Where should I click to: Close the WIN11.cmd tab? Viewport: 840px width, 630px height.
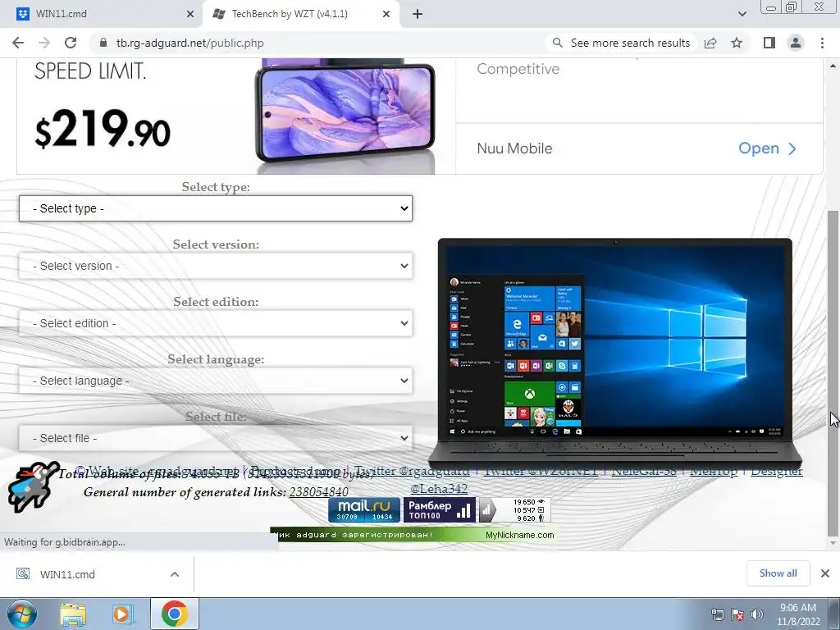click(x=189, y=14)
